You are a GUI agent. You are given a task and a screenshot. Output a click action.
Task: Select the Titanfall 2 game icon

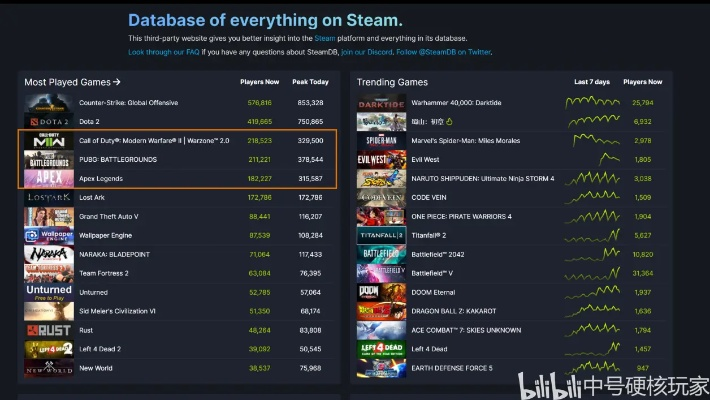click(x=381, y=235)
